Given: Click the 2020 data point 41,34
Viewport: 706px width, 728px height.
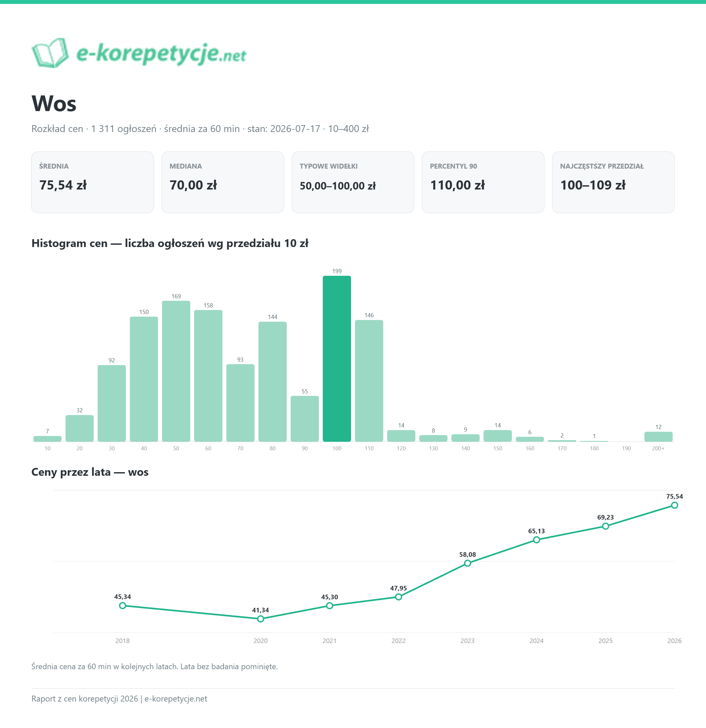Looking at the screenshot, I should click(261, 619).
